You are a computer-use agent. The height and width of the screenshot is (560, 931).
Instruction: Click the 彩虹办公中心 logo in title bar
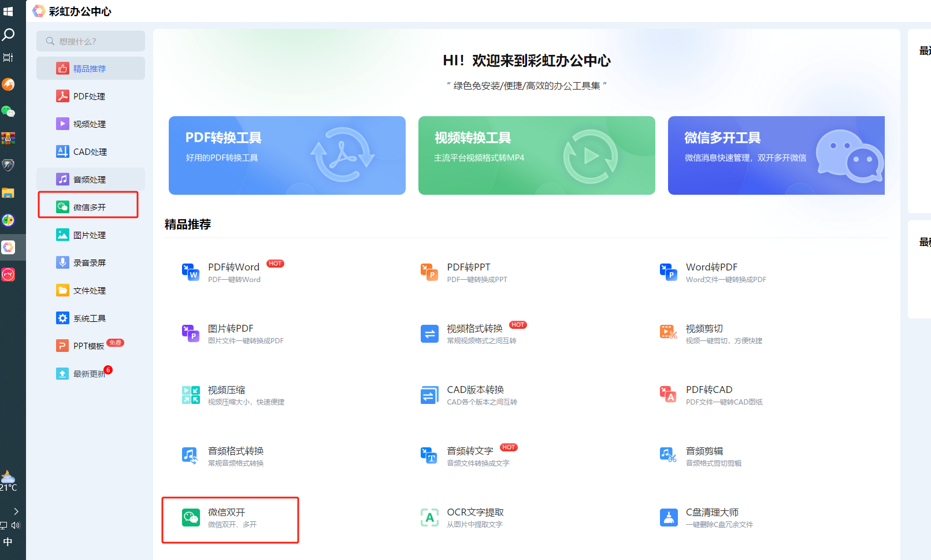click(39, 11)
